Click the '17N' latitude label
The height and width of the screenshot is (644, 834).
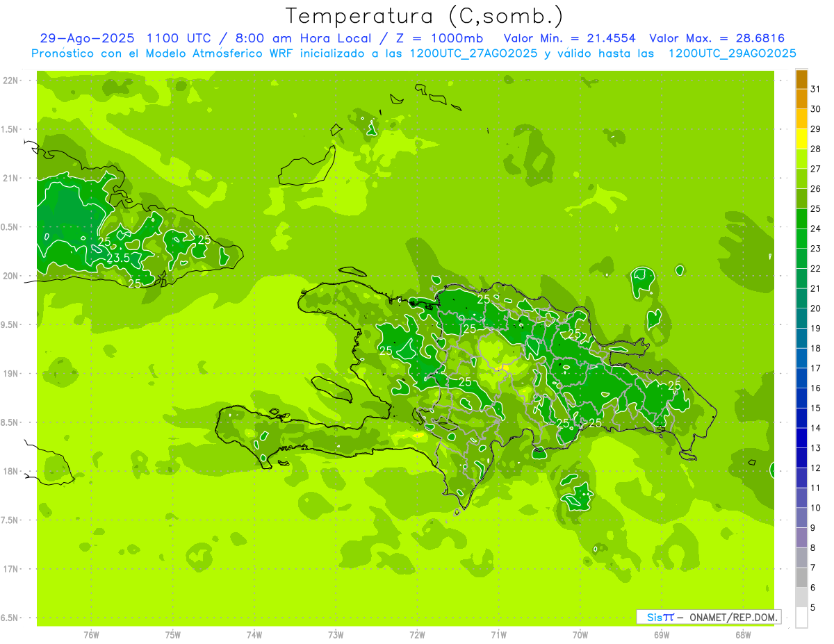pyautogui.click(x=10, y=569)
